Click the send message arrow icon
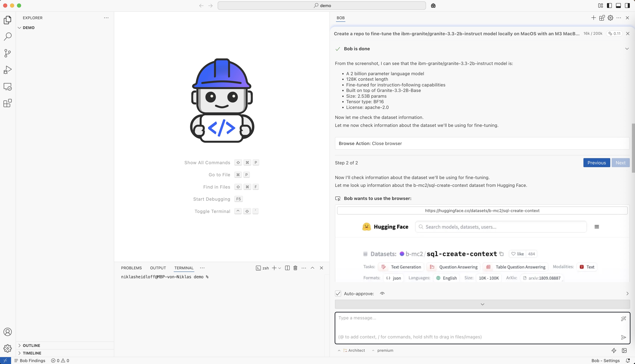The image size is (635, 364). (x=623, y=337)
